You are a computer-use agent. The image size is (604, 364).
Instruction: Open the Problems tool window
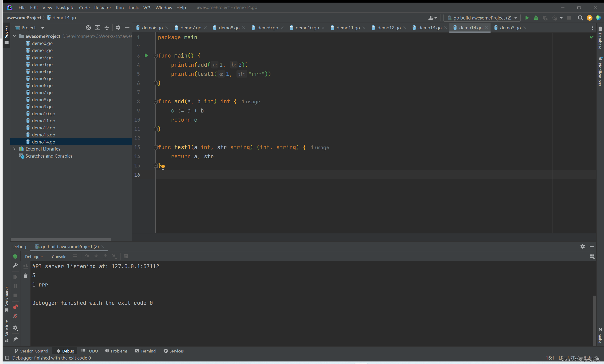coord(117,351)
